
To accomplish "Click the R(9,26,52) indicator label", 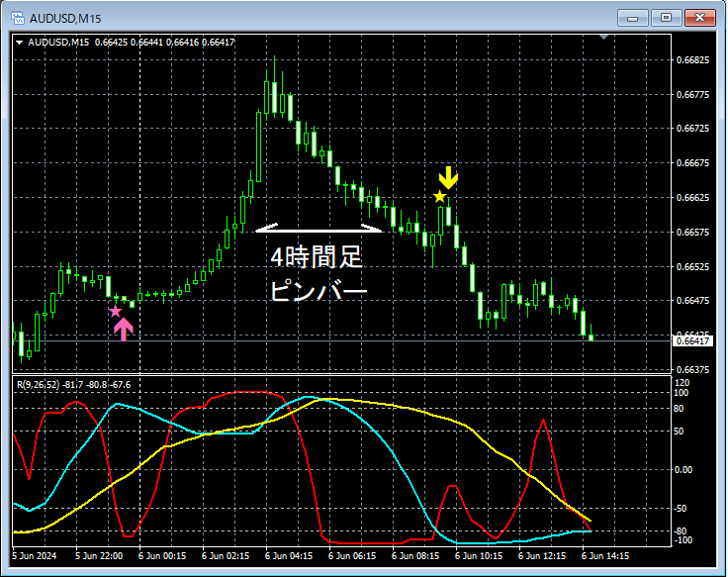I will pyautogui.click(x=39, y=385).
